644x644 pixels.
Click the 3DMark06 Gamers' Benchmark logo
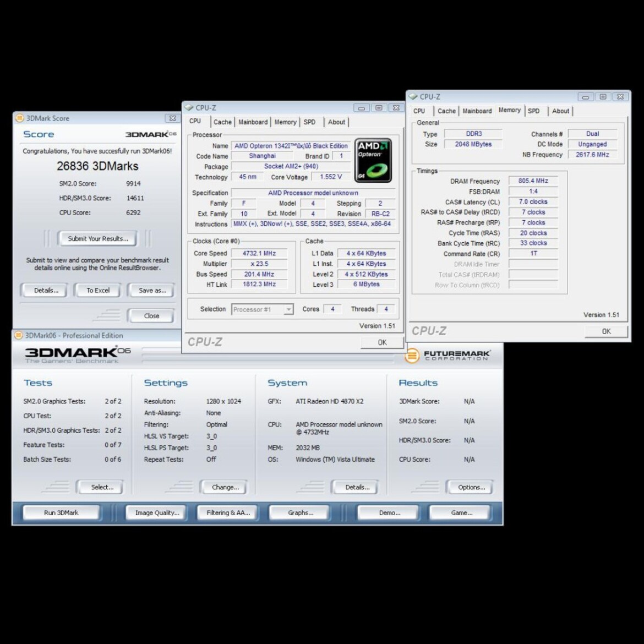coord(78,354)
